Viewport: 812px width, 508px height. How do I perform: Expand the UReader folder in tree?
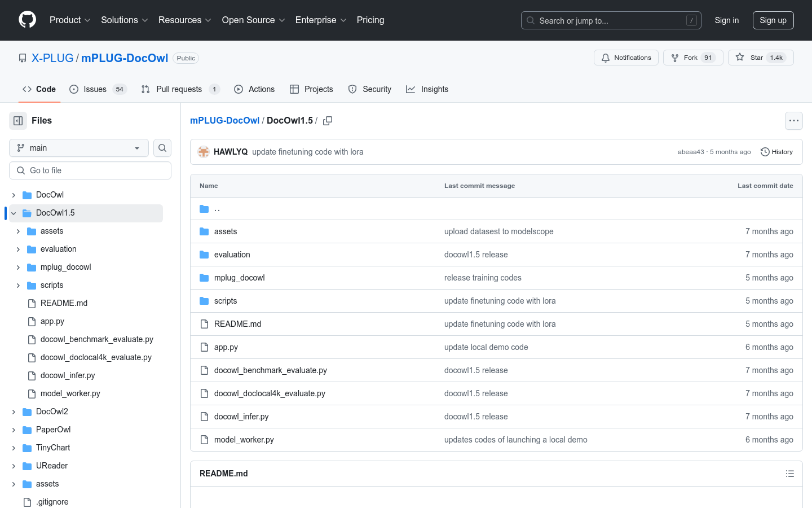(14, 466)
